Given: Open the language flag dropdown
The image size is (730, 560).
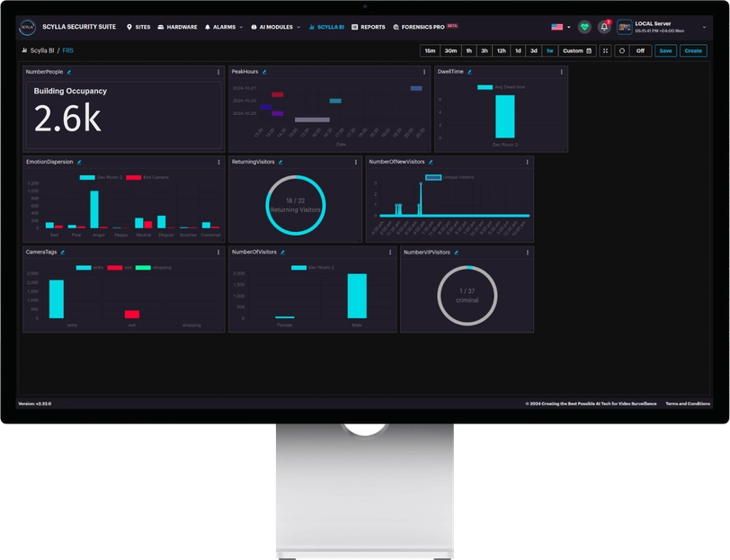Looking at the screenshot, I should coord(561,27).
